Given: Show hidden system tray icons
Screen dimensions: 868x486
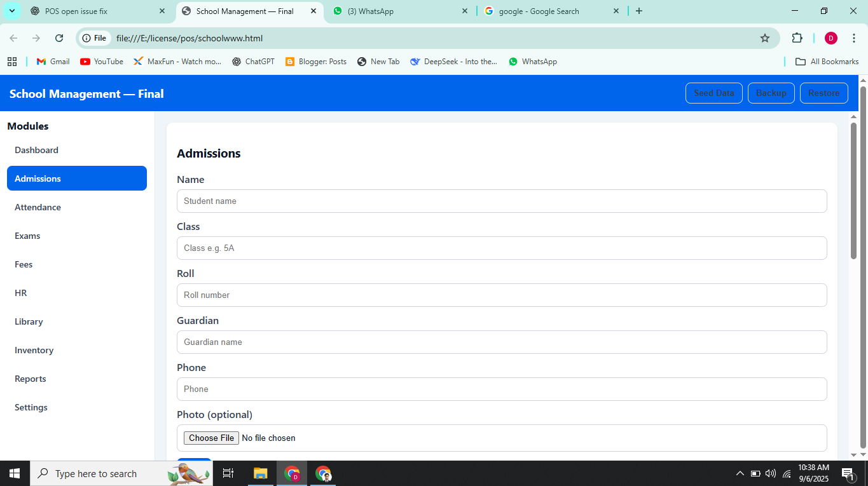Looking at the screenshot, I should click(x=740, y=474).
